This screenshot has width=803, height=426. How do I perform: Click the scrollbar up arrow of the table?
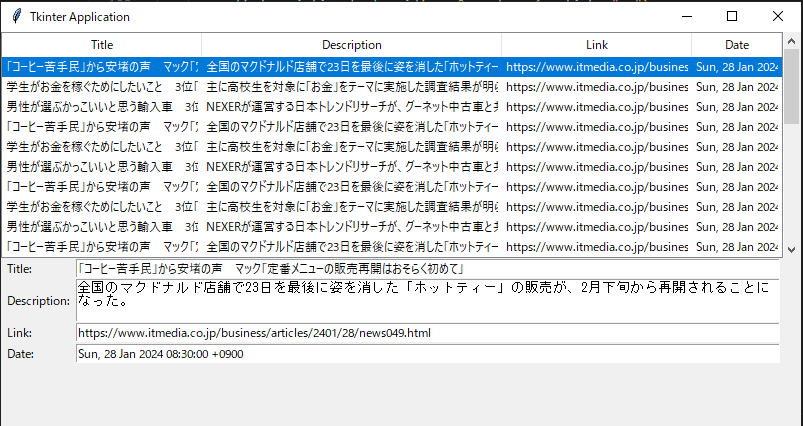791,40
